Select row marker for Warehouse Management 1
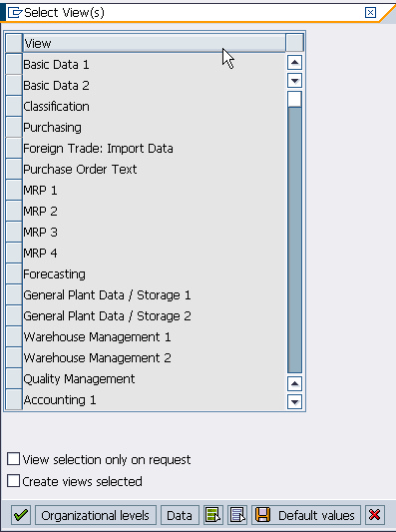The width and height of the screenshot is (396, 532). tap(14, 337)
